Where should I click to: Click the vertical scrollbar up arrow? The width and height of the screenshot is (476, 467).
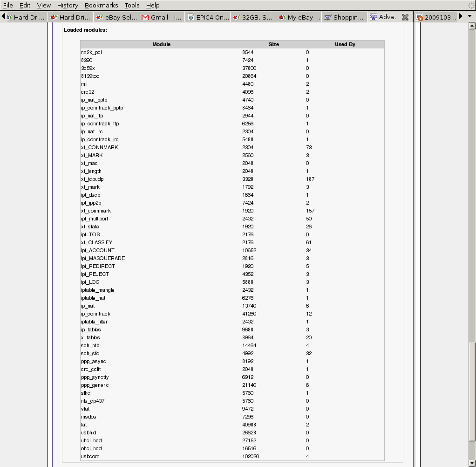pyautogui.click(x=472, y=26)
